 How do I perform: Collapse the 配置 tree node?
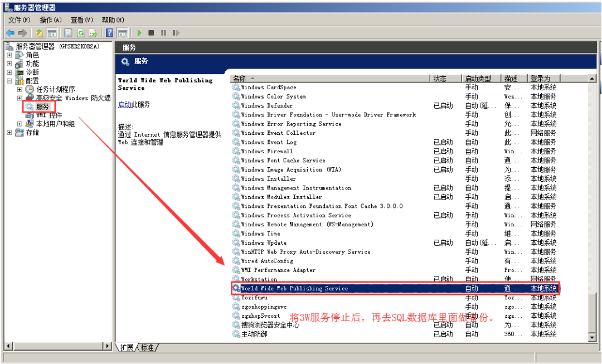coord(9,81)
